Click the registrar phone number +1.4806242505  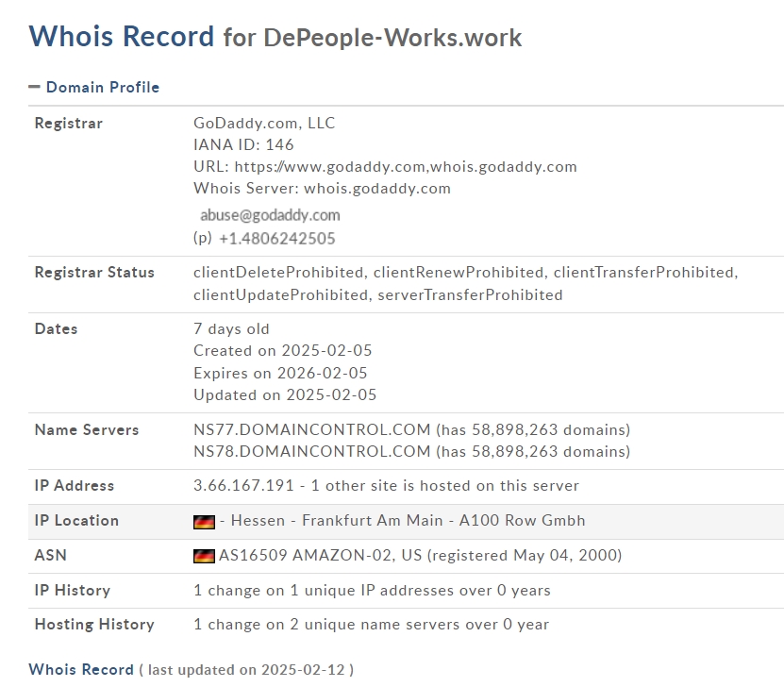click(x=277, y=239)
